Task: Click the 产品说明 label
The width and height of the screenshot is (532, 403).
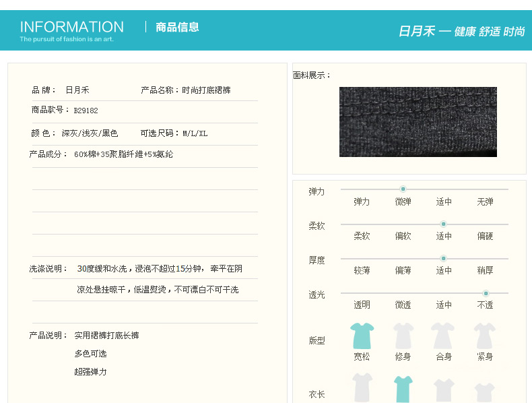Action: tap(48, 336)
